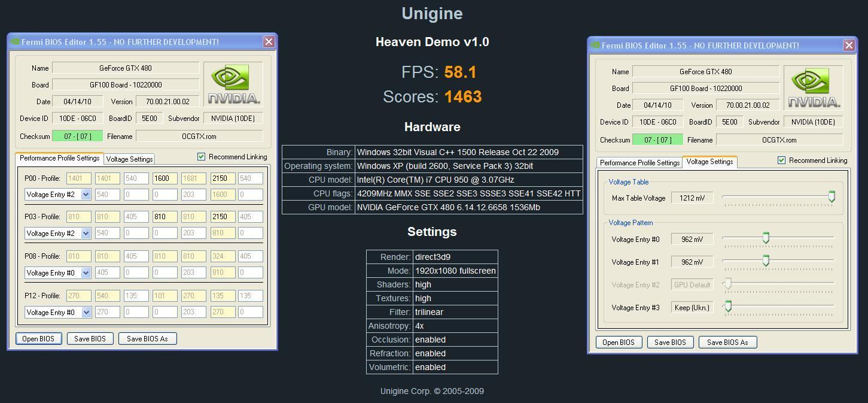Click the 'Unigine Corp. © 2005-2009' footer text

click(432, 391)
